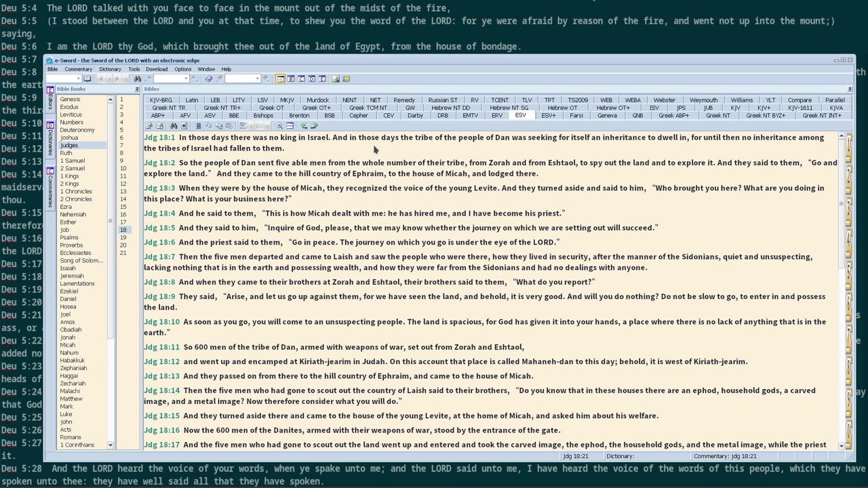Open the graphics viewer picture icon

tap(336, 79)
